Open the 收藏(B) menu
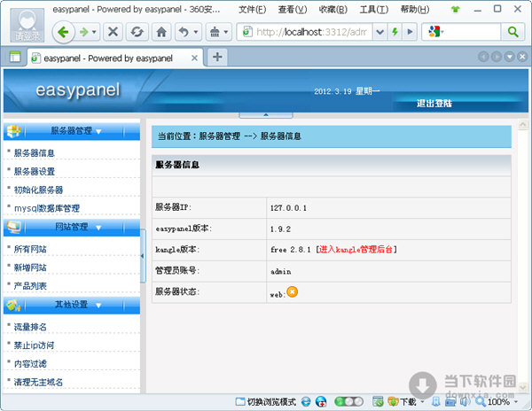 point(332,10)
